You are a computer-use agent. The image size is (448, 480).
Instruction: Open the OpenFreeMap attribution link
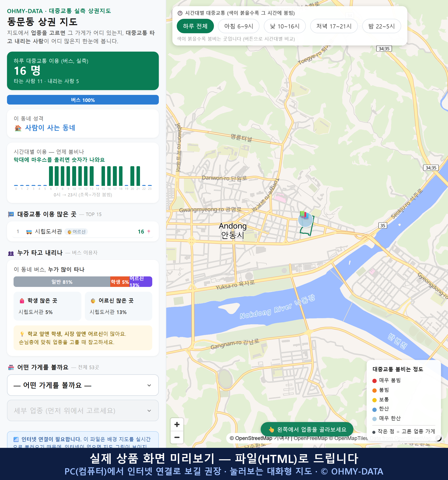(311, 438)
